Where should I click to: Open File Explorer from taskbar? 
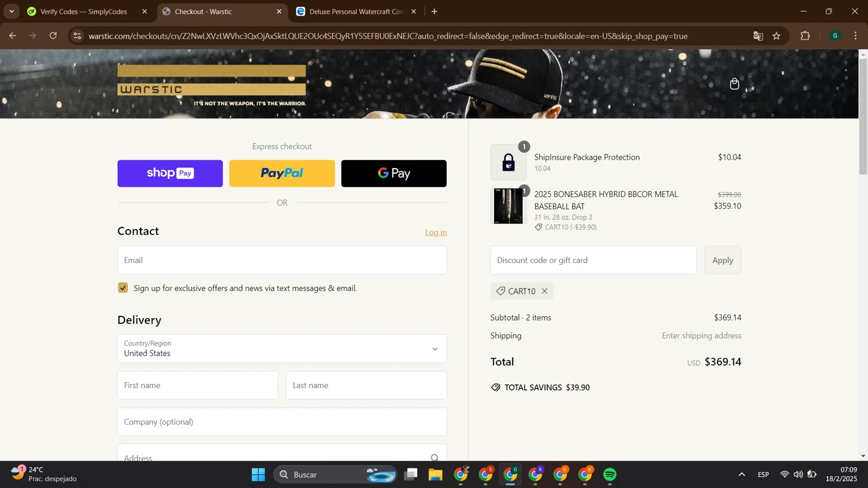[x=436, y=475]
